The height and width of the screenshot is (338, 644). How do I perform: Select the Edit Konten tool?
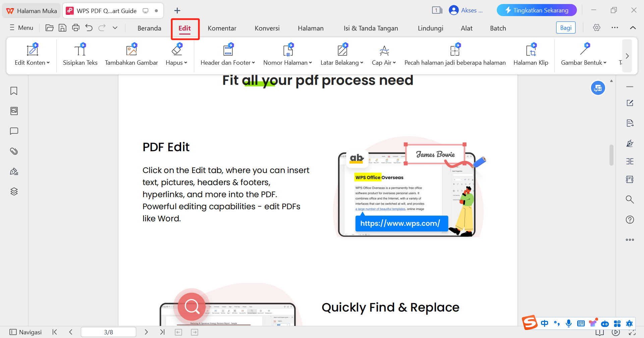(32, 55)
